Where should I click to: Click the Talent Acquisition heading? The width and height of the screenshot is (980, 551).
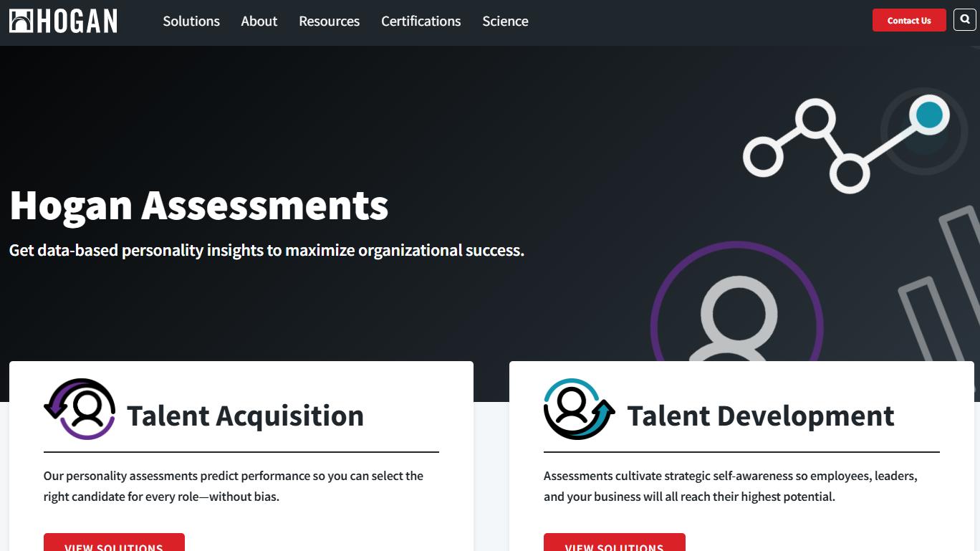246,416
